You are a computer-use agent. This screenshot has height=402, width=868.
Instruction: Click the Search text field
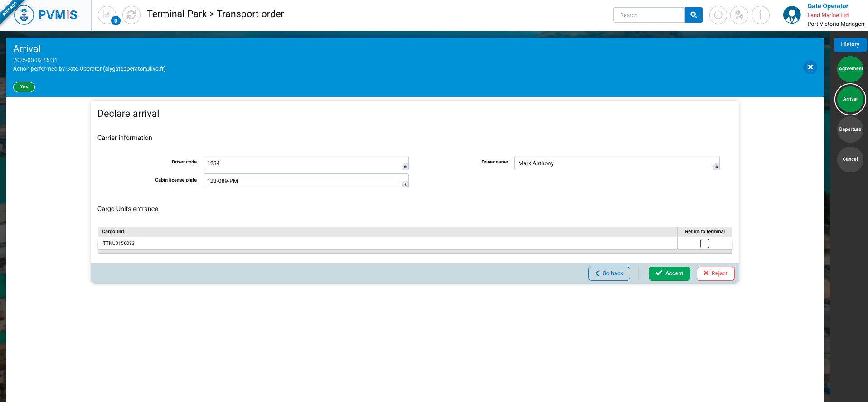[x=649, y=15]
